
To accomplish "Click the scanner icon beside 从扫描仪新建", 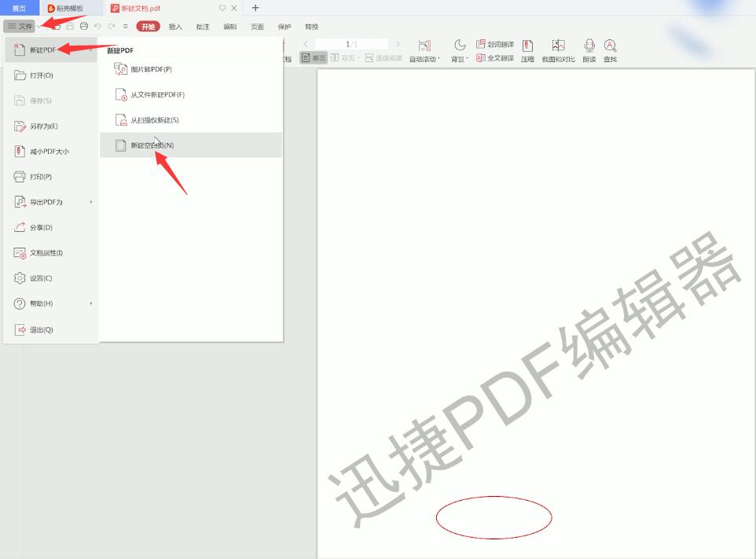I will (x=120, y=120).
